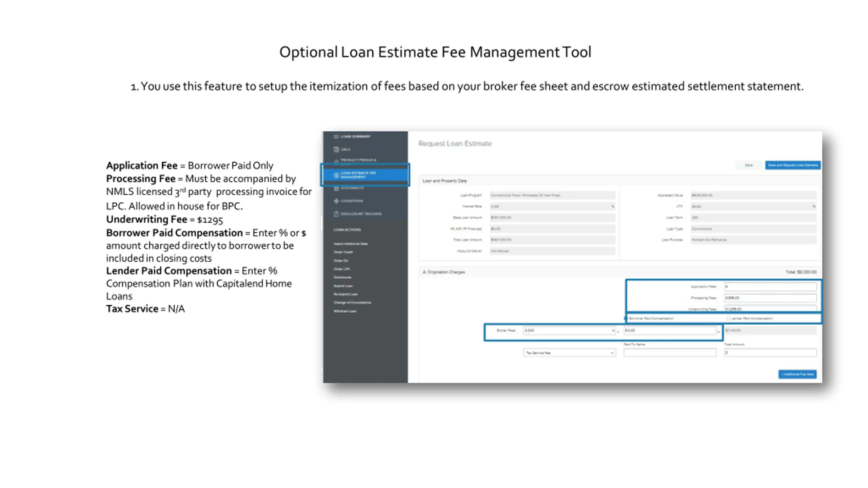This screenshot has height=488, width=868.
Task: Click the Additional Fee Item button
Action: point(797,374)
